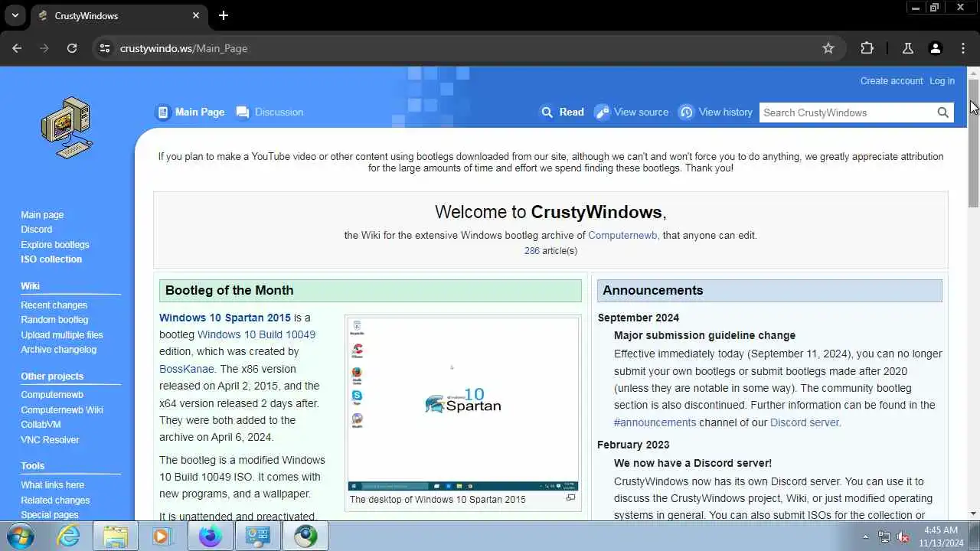Launch Internet Explorer from taskbar
Viewport: 980px width, 551px height.
69,536
